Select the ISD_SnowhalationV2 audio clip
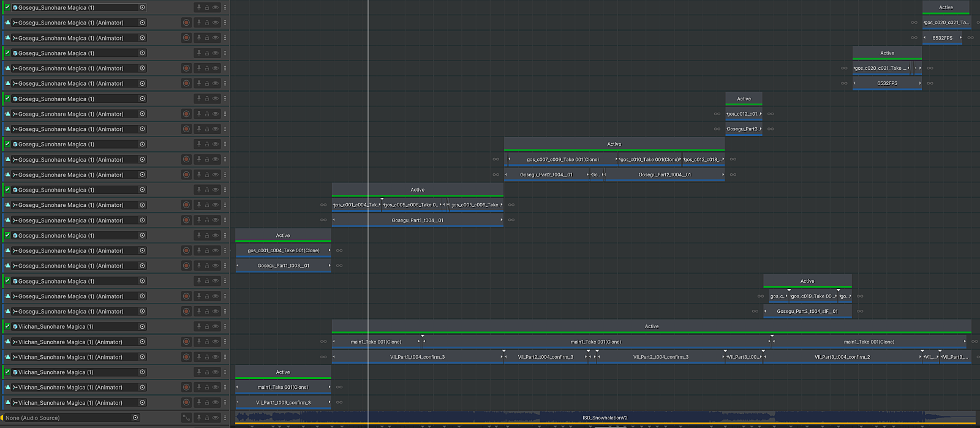Image resolution: width=980 pixels, height=428 pixels. click(x=604, y=418)
